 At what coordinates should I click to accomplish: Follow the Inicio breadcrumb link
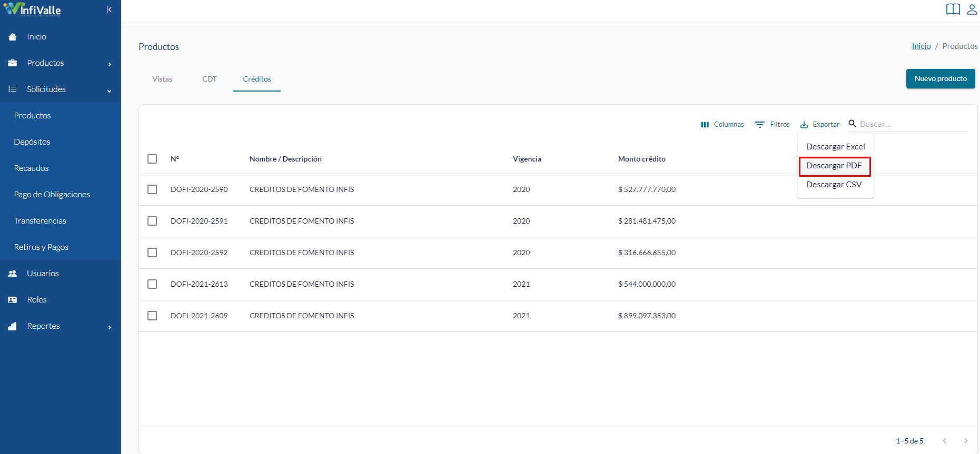tap(921, 46)
